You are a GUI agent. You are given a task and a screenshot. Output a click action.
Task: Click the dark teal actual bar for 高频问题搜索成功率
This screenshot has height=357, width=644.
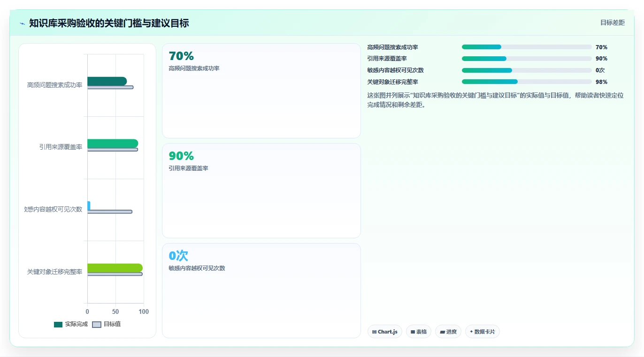pyautogui.click(x=107, y=81)
